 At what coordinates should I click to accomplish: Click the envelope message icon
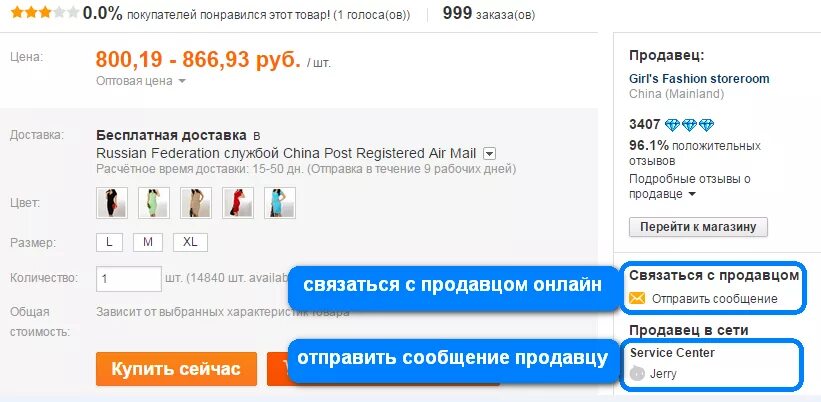pyautogui.click(x=637, y=299)
